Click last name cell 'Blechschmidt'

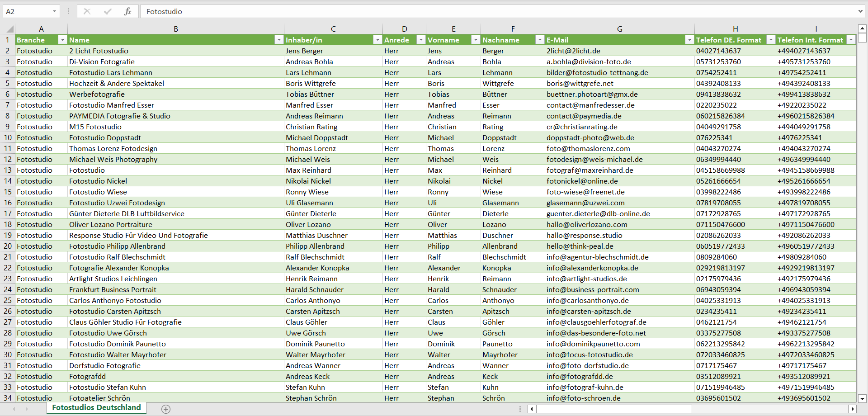coord(513,257)
